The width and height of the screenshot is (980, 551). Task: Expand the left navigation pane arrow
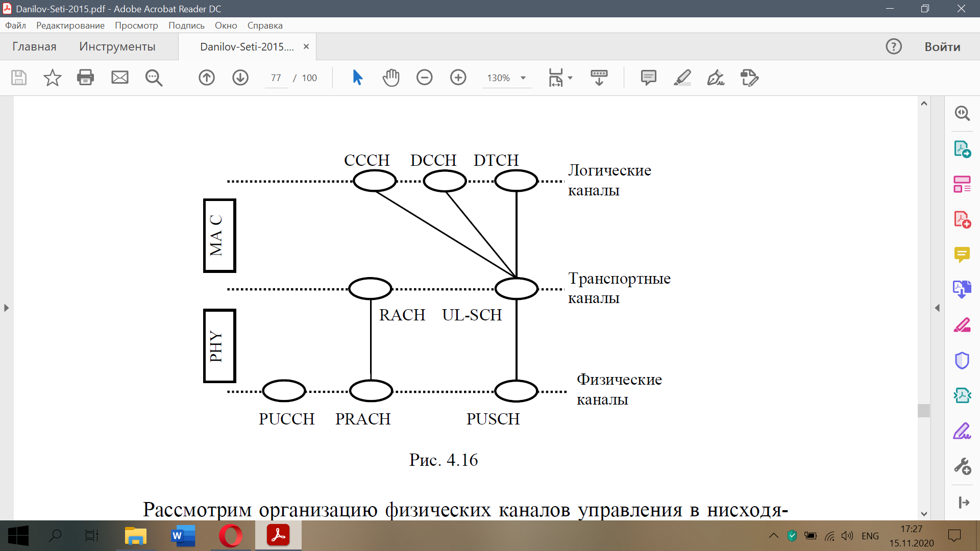coord(6,308)
